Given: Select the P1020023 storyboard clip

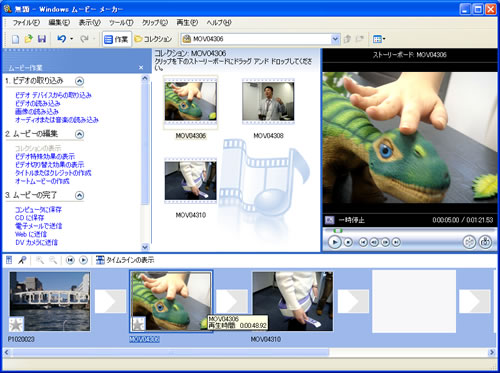Looking at the screenshot, I should (x=50, y=302).
